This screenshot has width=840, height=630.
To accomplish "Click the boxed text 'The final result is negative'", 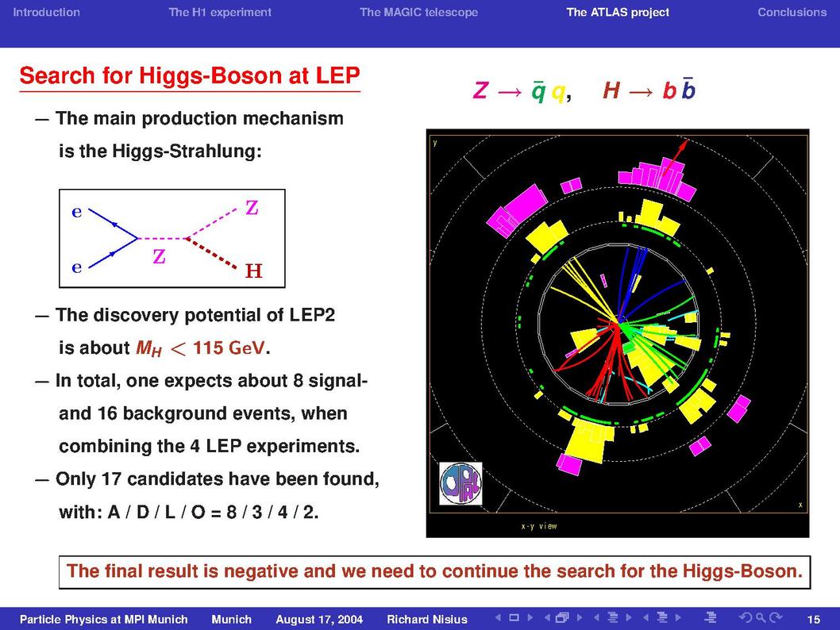I will (434, 571).
